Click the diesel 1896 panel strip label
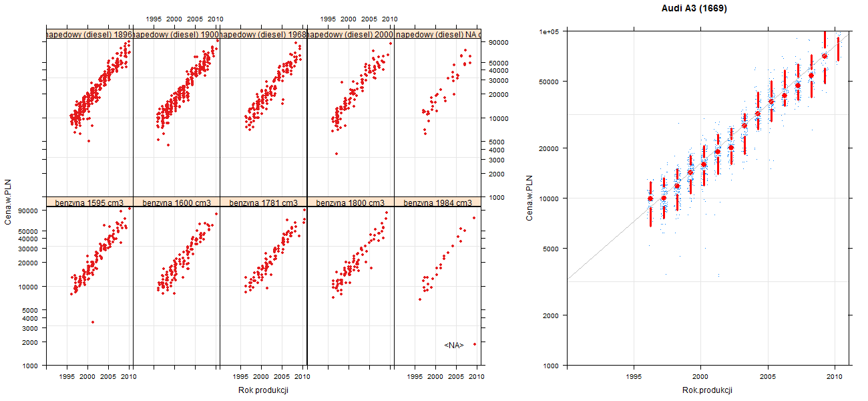The width and height of the screenshot is (868, 401). 89,34
